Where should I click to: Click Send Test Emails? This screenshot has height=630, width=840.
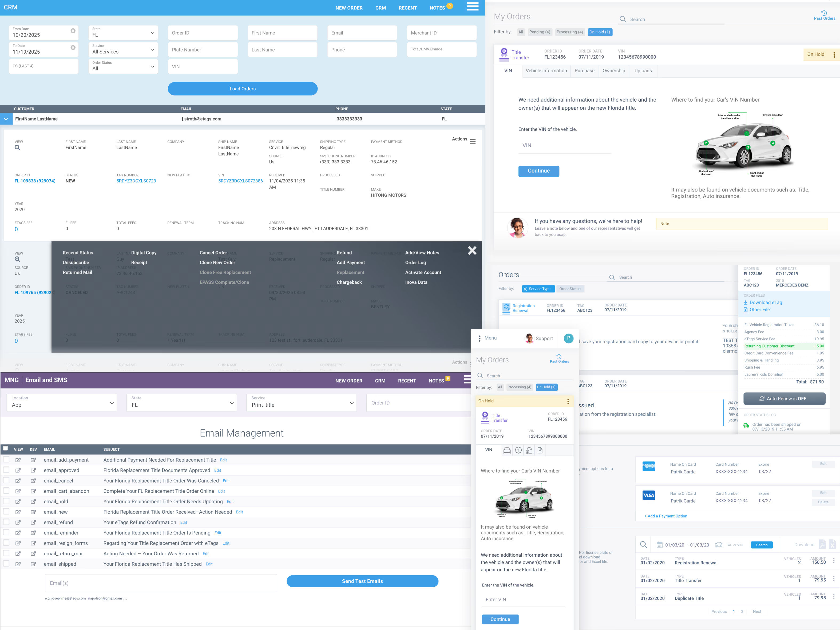pos(362,581)
